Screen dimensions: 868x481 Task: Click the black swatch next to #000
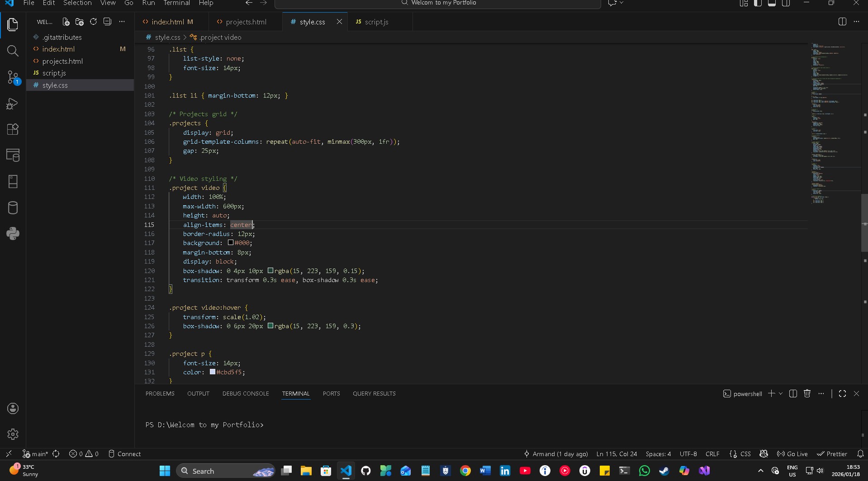[x=231, y=243]
